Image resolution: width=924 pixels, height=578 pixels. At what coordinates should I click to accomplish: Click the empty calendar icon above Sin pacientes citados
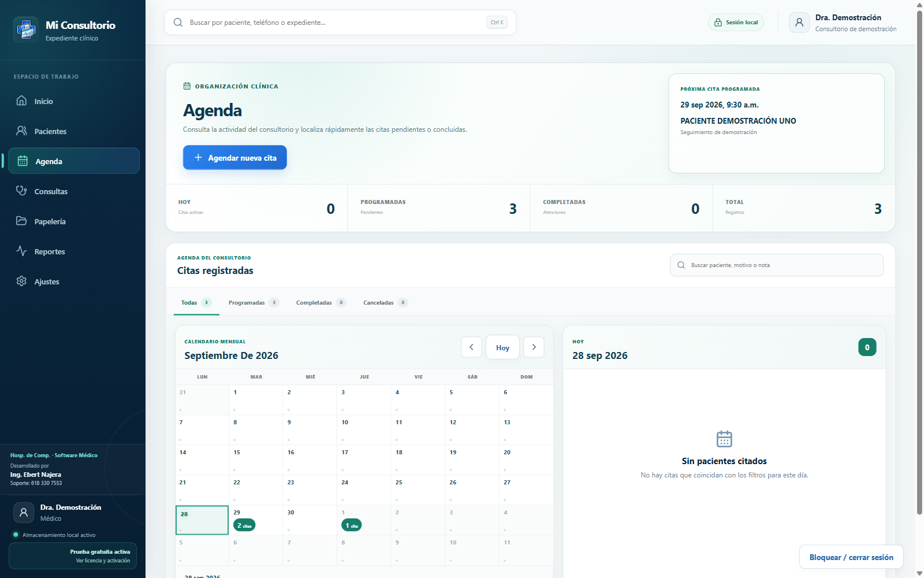[x=724, y=439]
